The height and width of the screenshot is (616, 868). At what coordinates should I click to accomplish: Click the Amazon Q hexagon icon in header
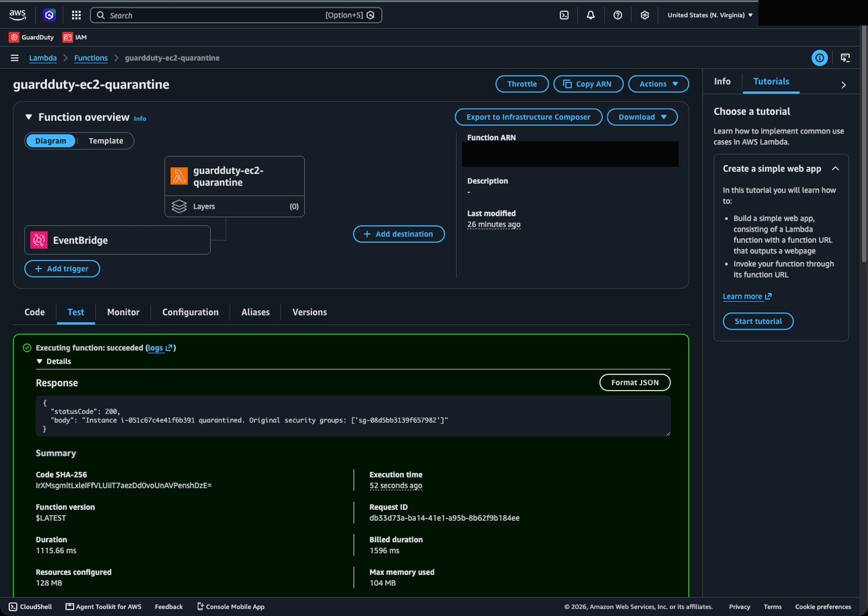49,15
